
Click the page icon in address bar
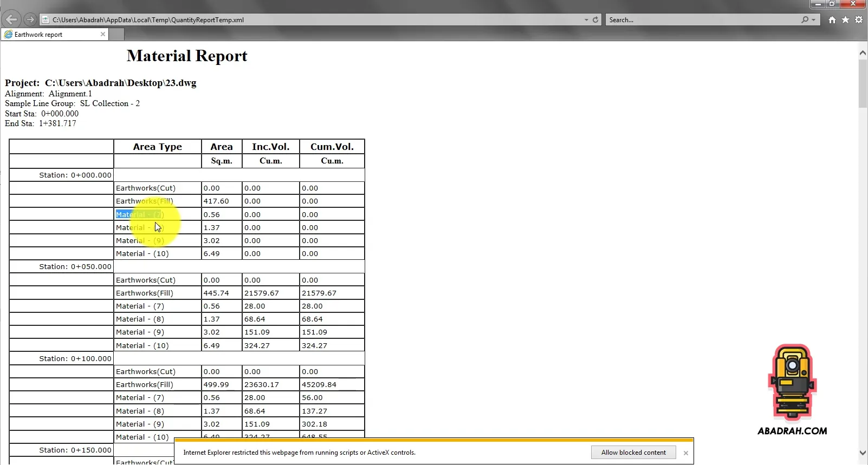[x=46, y=20]
